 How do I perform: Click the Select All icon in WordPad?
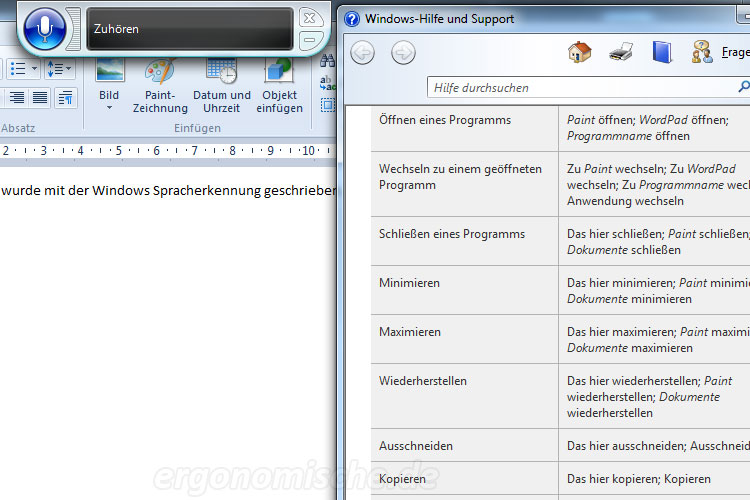coord(328,105)
